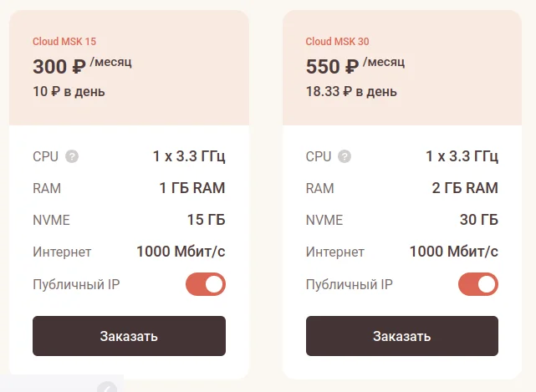Open the CPU help icon in Cloud MSK 30
Viewport: 536px width, 392px height.
click(345, 156)
